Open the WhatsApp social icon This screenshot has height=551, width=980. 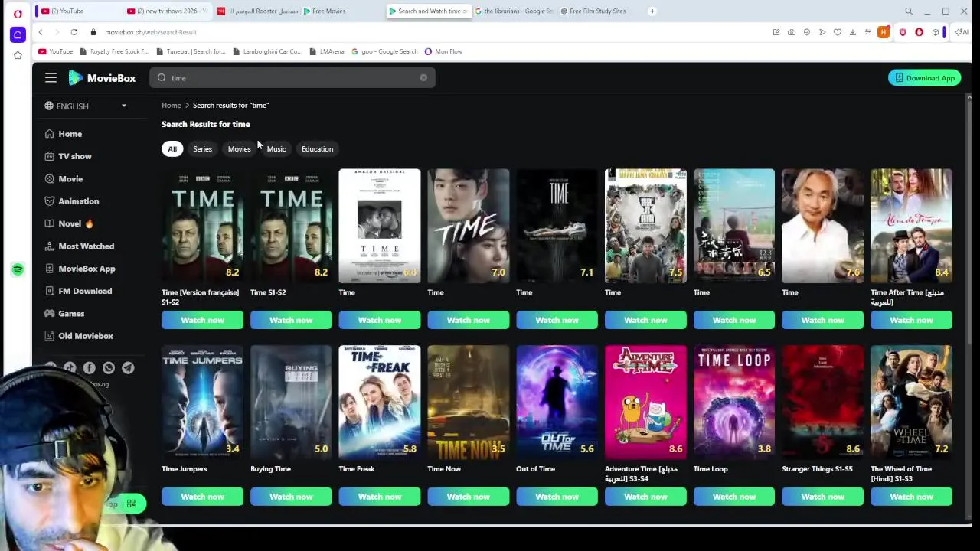pyautogui.click(x=109, y=368)
